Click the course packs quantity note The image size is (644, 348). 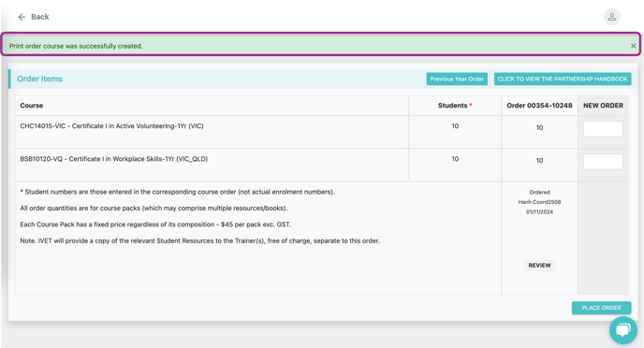(x=154, y=208)
